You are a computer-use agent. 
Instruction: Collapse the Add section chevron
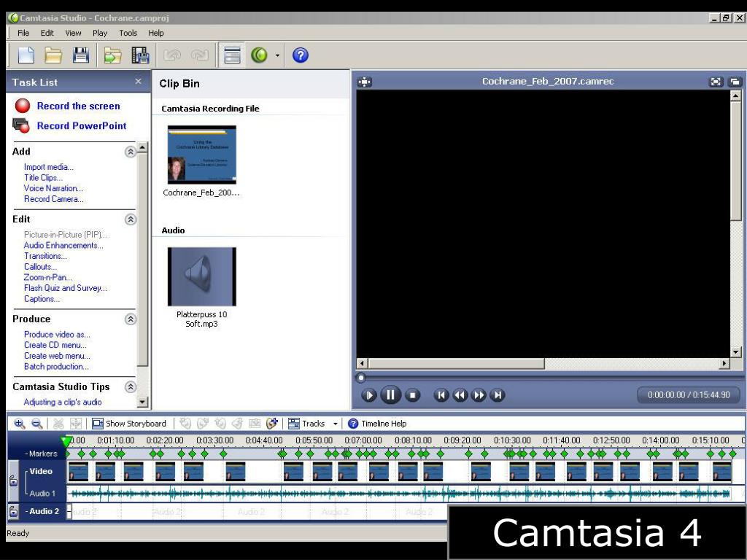pyautogui.click(x=130, y=152)
